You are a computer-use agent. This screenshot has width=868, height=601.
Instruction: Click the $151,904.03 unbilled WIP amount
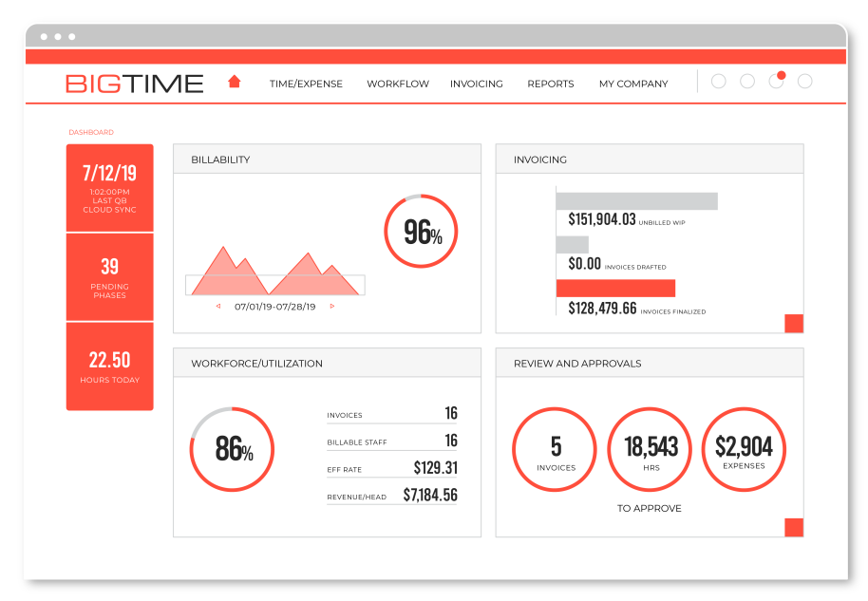[x=602, y=219]
